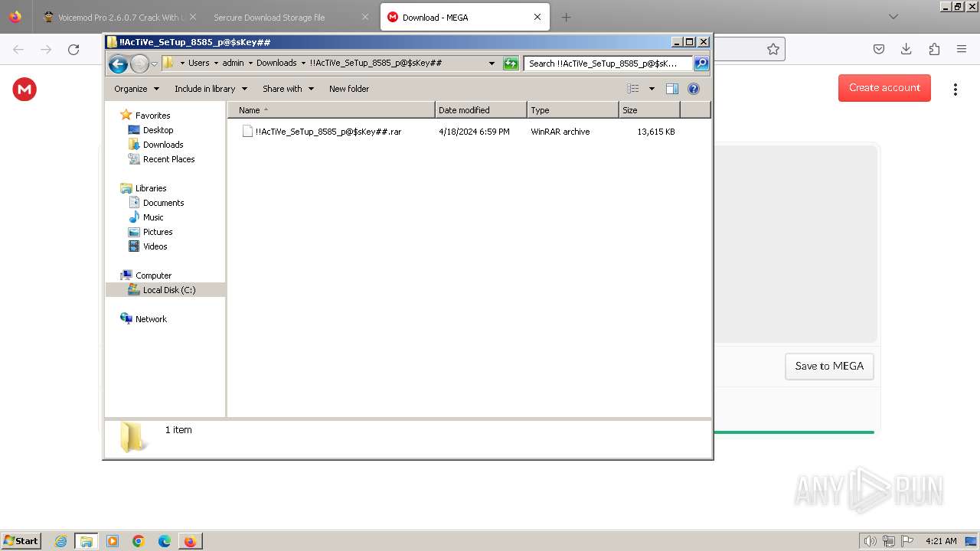Viewport: 980px width, 551px height.
Task: Close the Sercure Download Storage tab
Action: pyautogui.click(x=364, y=17)
